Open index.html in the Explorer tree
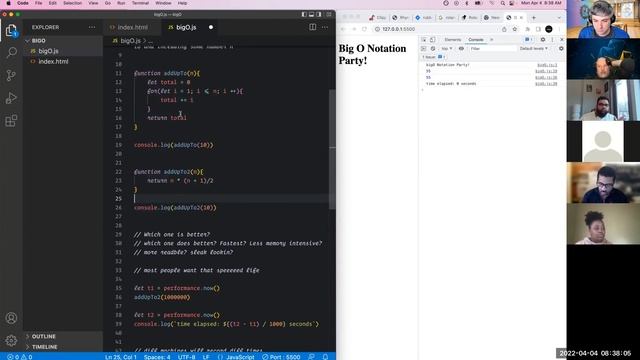Viewport: 640px width, 360px height. (53, 61)
